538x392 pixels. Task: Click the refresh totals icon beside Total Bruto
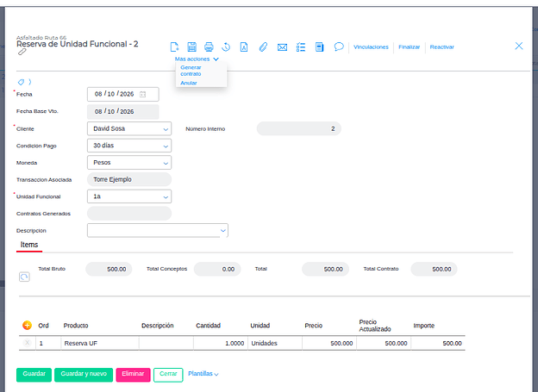point(24,277)
